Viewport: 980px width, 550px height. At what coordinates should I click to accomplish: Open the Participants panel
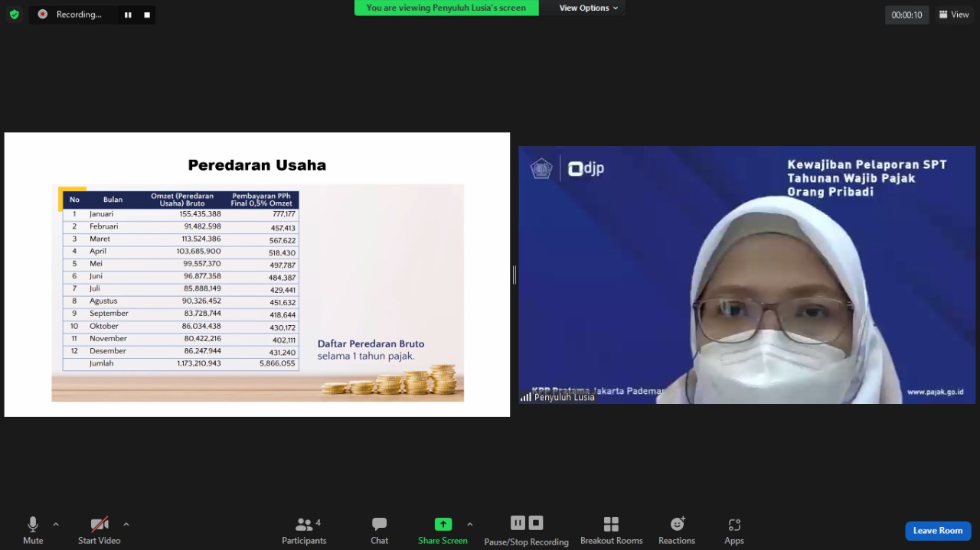coord(304,530)
